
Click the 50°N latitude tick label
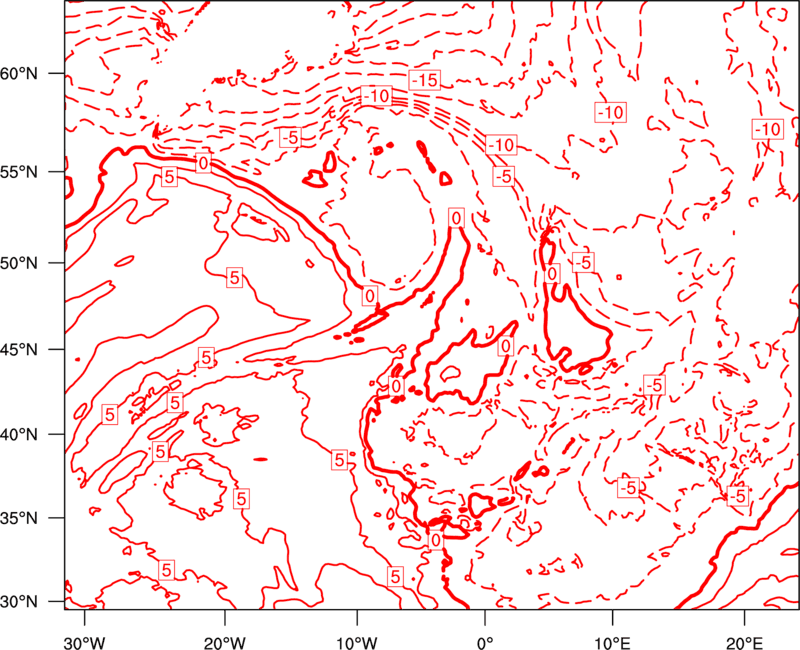(x=19, y=263)
